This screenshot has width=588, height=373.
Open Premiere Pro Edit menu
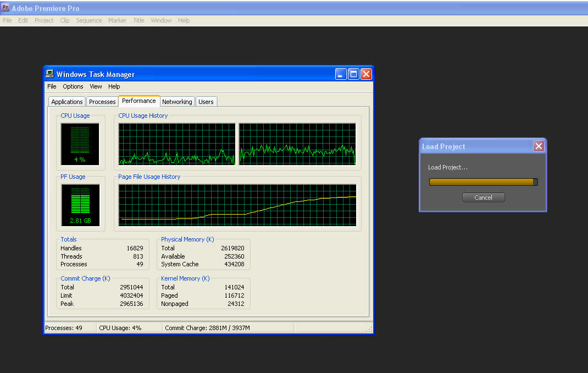(23, 20)
